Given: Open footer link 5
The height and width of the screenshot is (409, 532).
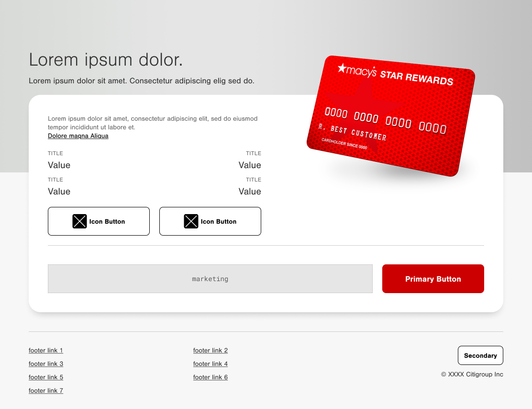Looking at the screenshot, I should click(46, 377).
